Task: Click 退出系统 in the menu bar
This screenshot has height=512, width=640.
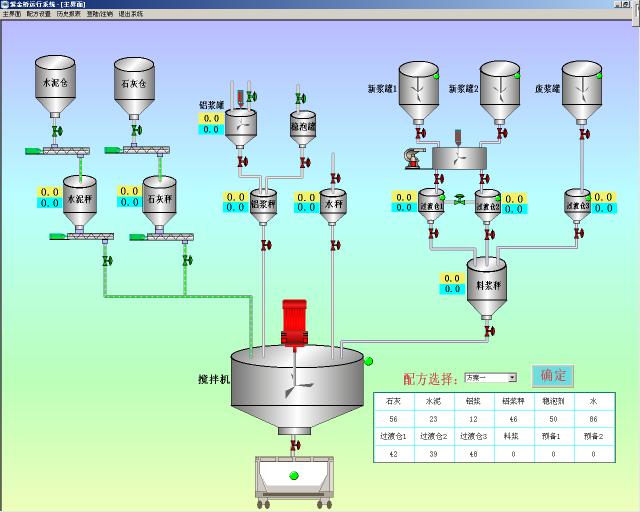Action: (x=131, y=14)
